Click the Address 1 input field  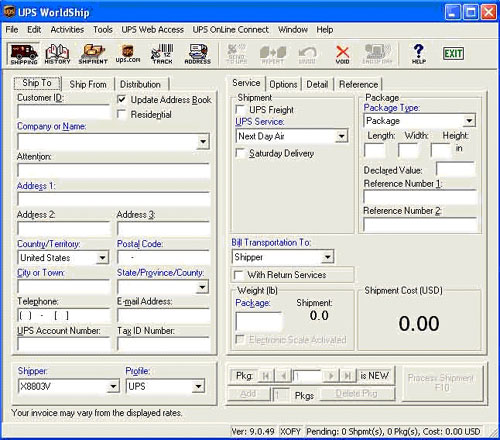click(113, 199)
